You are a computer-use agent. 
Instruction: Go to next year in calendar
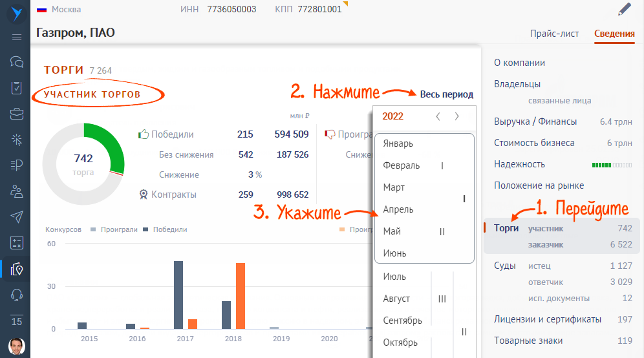(x=456, y=116)
